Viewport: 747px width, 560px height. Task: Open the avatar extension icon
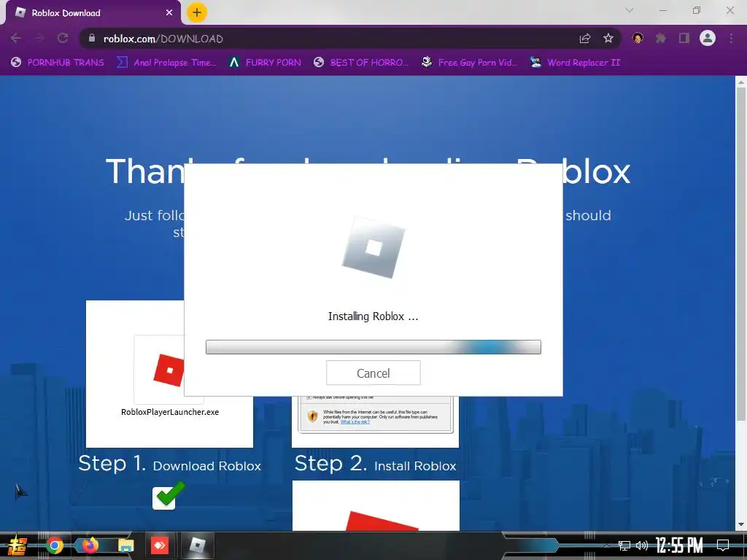tap(638, 38)
